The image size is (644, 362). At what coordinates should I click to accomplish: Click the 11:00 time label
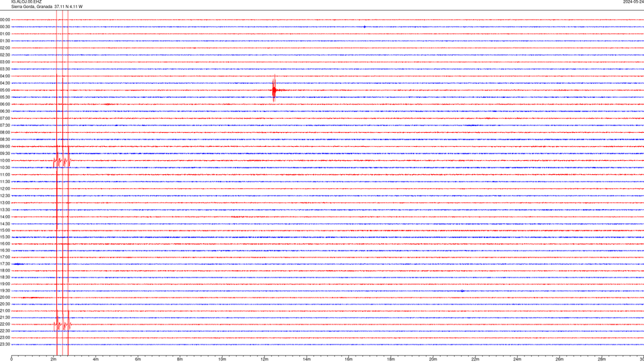point(5,174)
